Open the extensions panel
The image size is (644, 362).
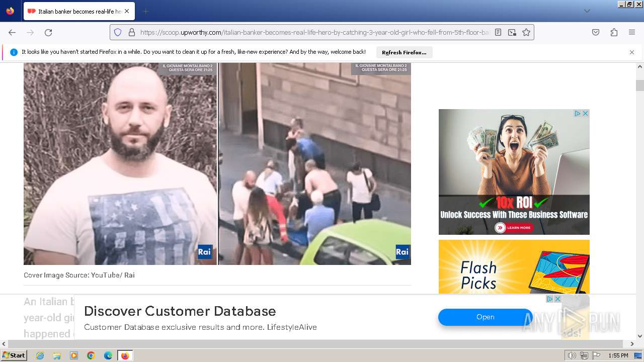pos(614,32)
